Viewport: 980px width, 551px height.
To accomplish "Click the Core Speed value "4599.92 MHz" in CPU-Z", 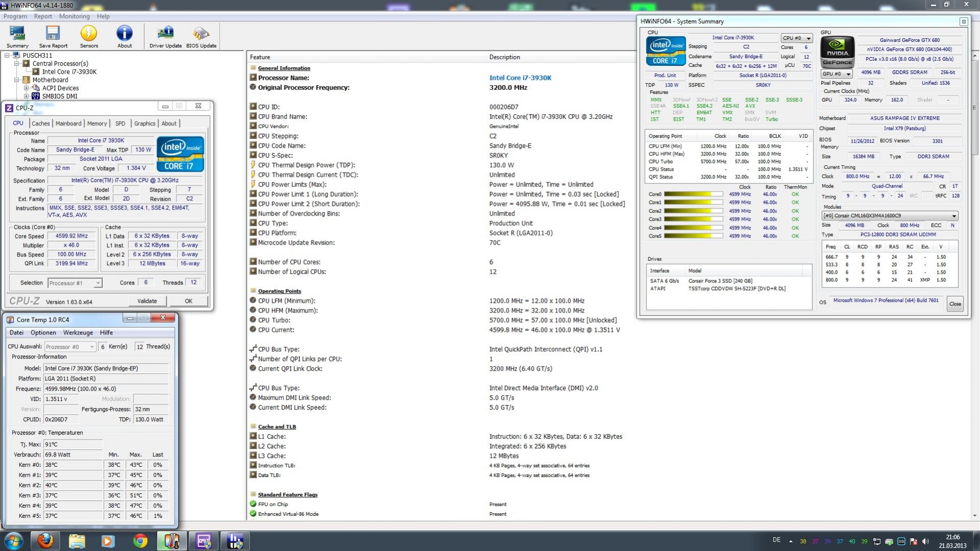I will coord(72,236).
